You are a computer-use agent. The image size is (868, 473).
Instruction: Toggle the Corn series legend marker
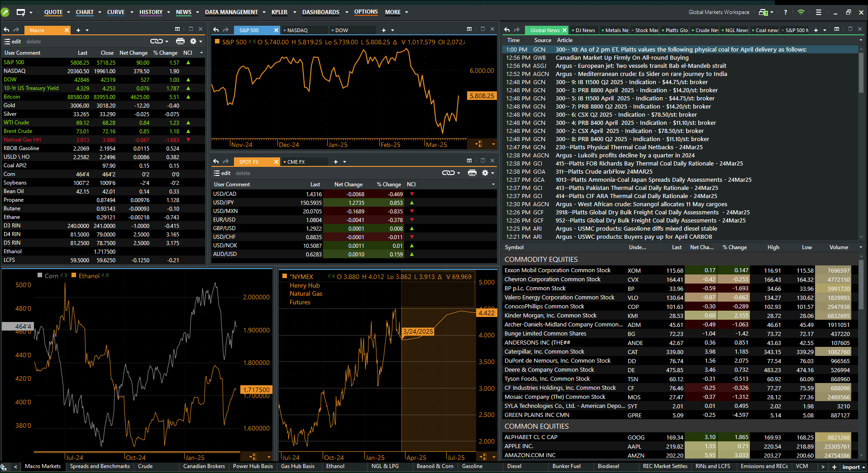40,275
